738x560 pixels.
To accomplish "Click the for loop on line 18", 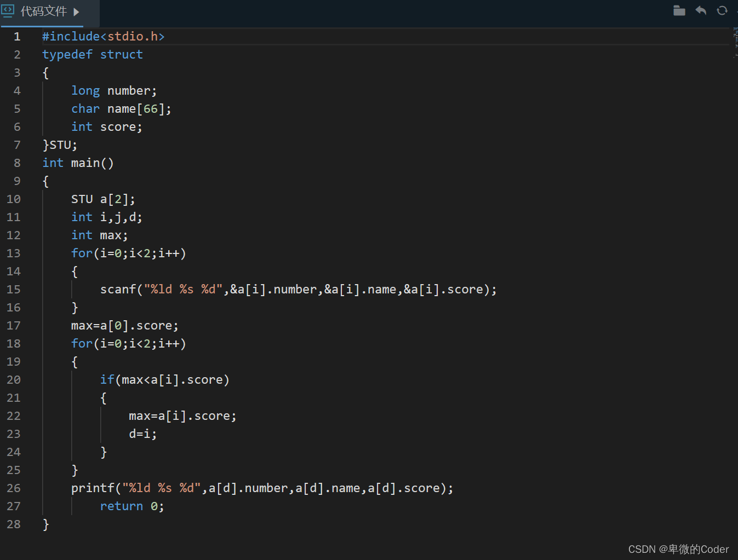I will (129, 343).
